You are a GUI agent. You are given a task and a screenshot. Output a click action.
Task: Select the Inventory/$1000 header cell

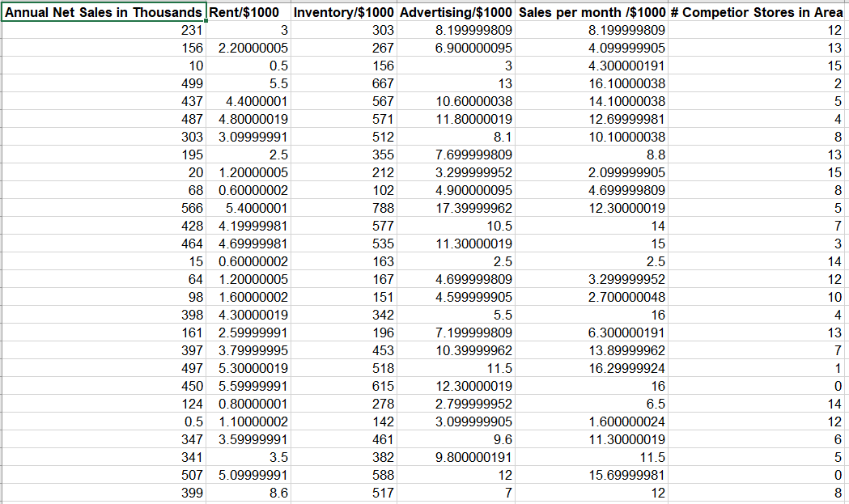point(343,12)
